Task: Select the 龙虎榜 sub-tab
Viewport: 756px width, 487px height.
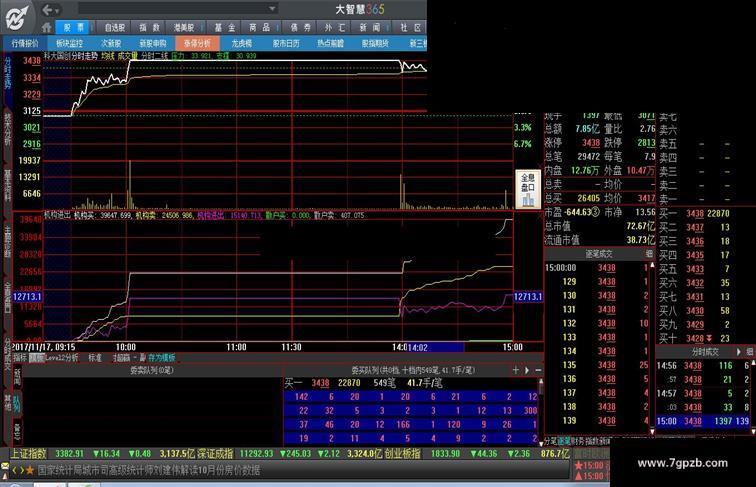Action: click(x=242, y=43)
